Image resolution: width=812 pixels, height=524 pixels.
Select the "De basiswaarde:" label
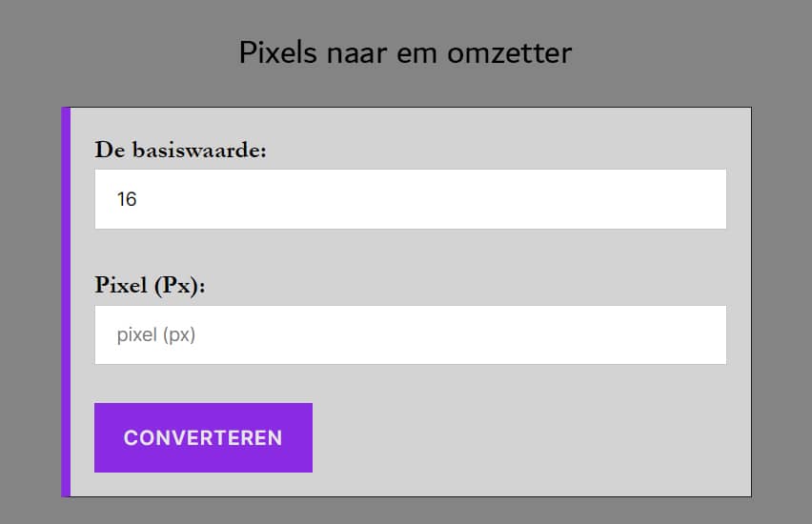pos(180,150)
